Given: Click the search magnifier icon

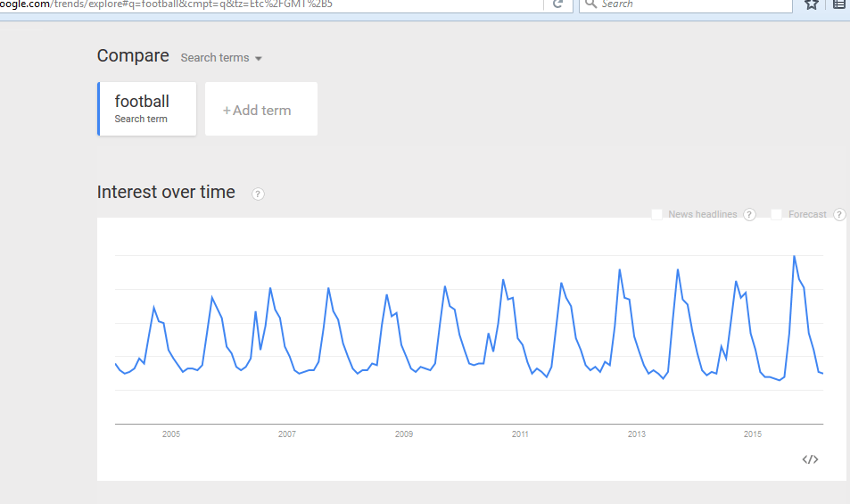Looking at the screenshot, I should 590,4.
